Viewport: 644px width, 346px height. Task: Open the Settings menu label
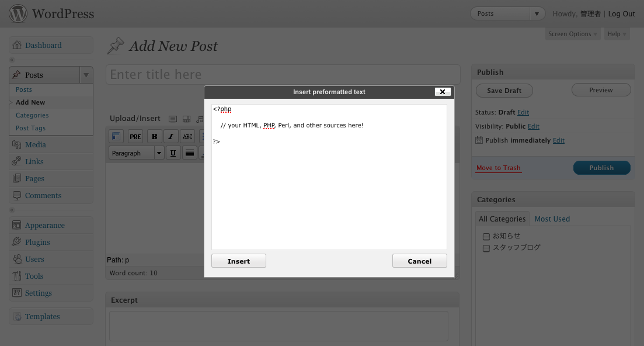pos(38,293)
